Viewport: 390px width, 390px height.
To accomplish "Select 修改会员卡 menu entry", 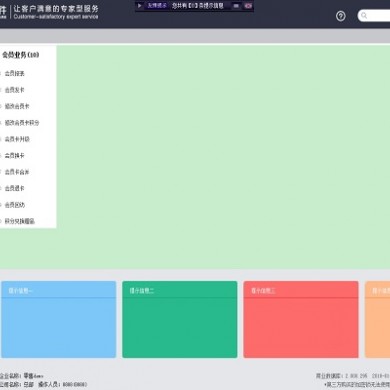I will click(x=17, y=106).
